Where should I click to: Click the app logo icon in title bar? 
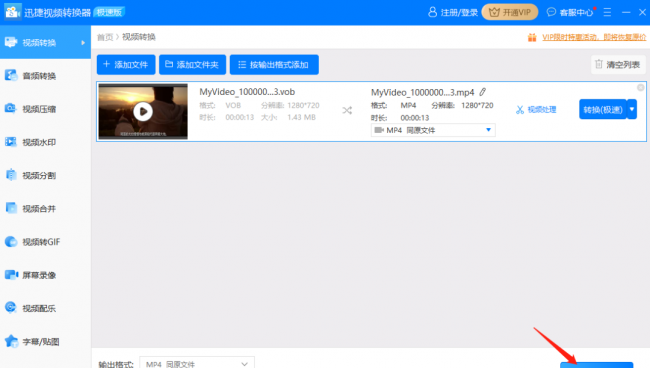point(12,12)
